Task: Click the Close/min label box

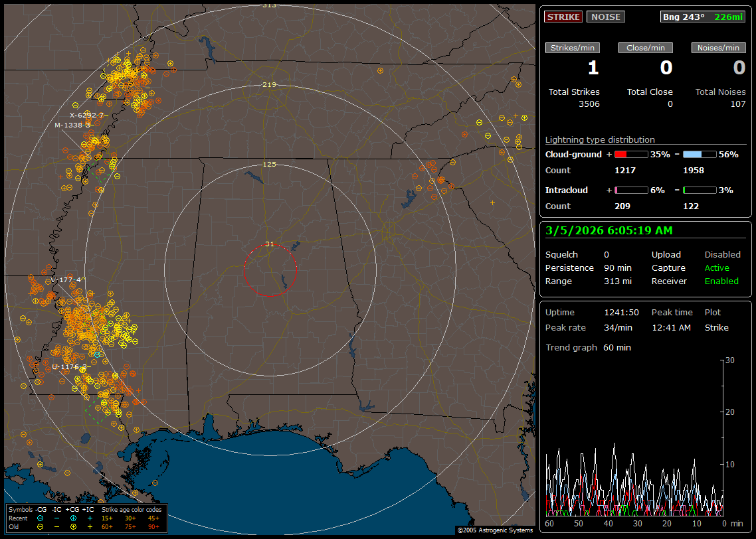Action: [x=646, y=48]
